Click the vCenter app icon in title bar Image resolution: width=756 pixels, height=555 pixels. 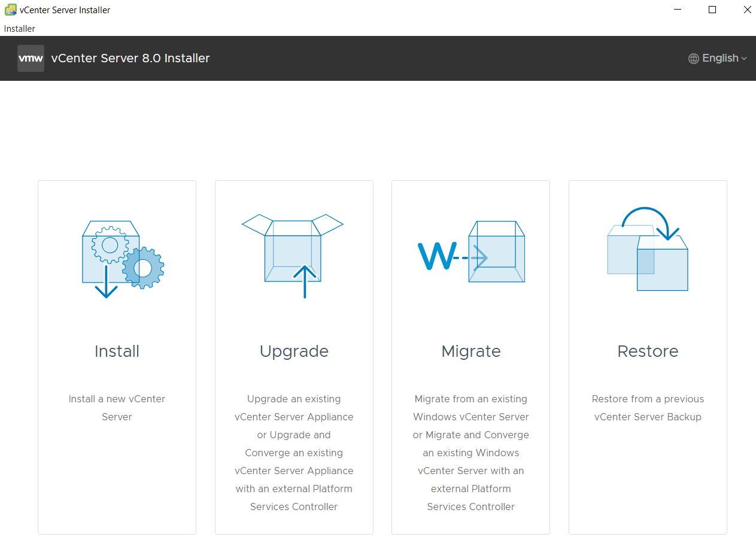[x=10, y=10]
